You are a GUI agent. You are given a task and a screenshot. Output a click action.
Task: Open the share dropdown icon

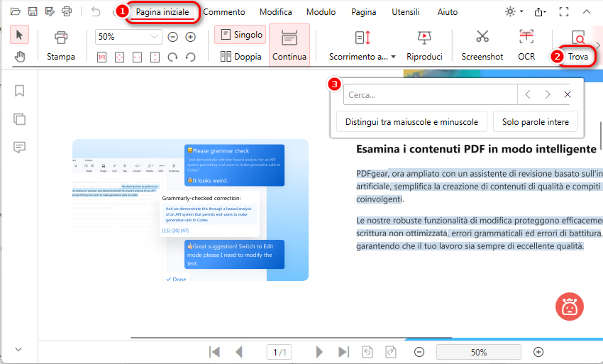click(540, 12)
